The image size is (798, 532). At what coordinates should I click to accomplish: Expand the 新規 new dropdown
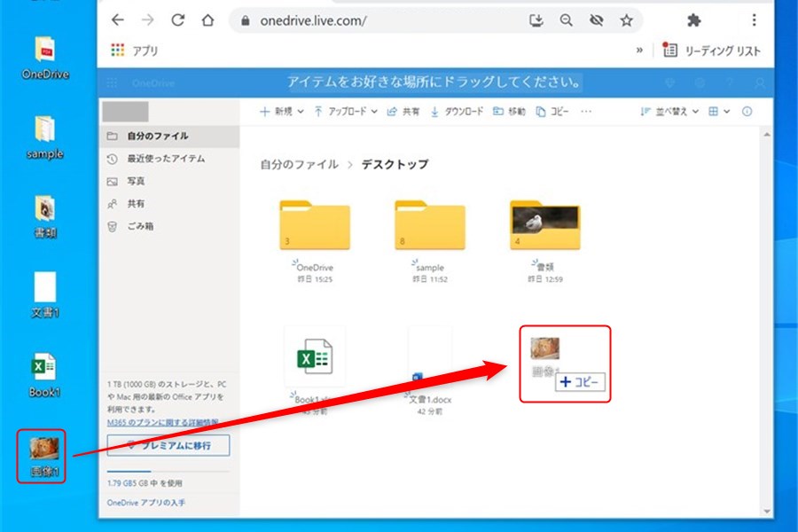(281, 112)
